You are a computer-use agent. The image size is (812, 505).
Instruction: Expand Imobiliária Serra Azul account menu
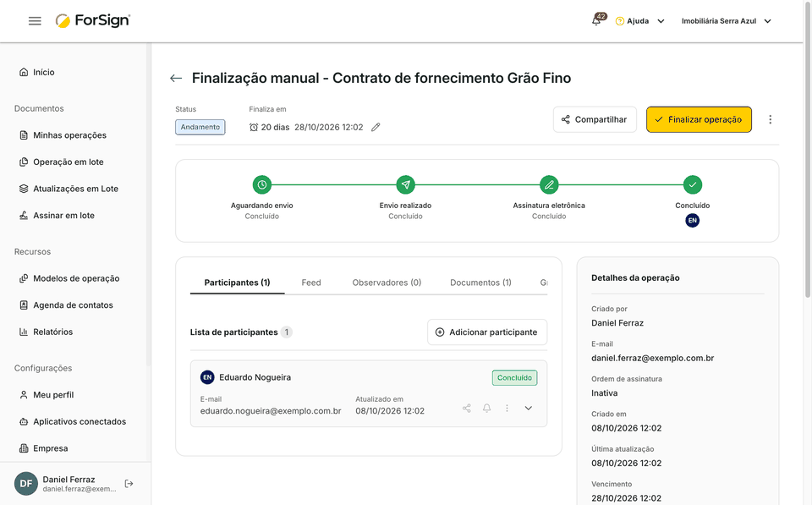coord(726,21)
